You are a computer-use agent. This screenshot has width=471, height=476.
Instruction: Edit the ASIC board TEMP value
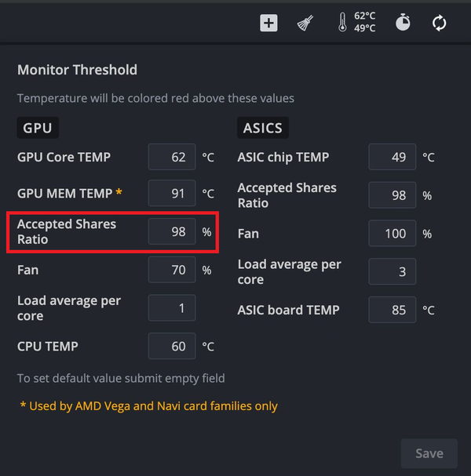pos(392,310)
